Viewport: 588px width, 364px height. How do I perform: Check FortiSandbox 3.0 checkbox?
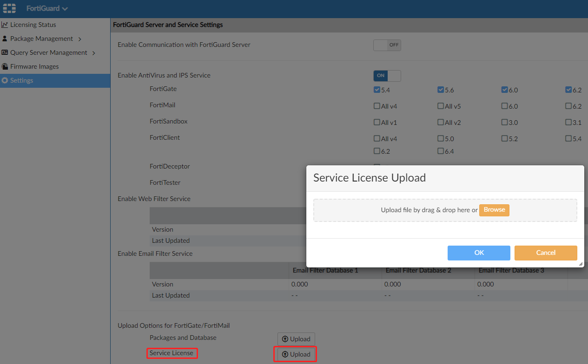point(504,122)
